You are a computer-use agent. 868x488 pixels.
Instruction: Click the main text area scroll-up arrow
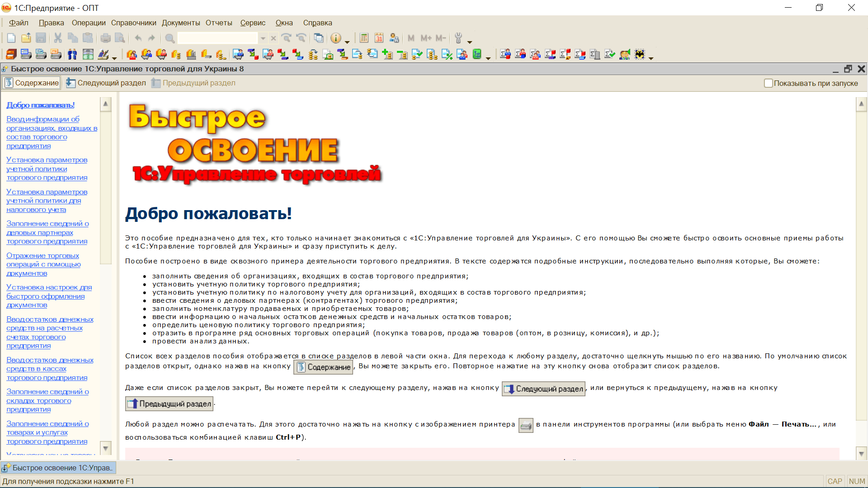tap(861, 104)
